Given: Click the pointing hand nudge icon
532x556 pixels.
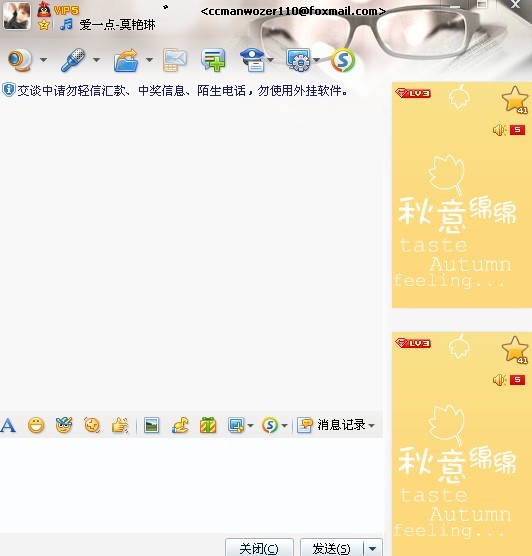Looking at the screenshot, I should point(120,425).
